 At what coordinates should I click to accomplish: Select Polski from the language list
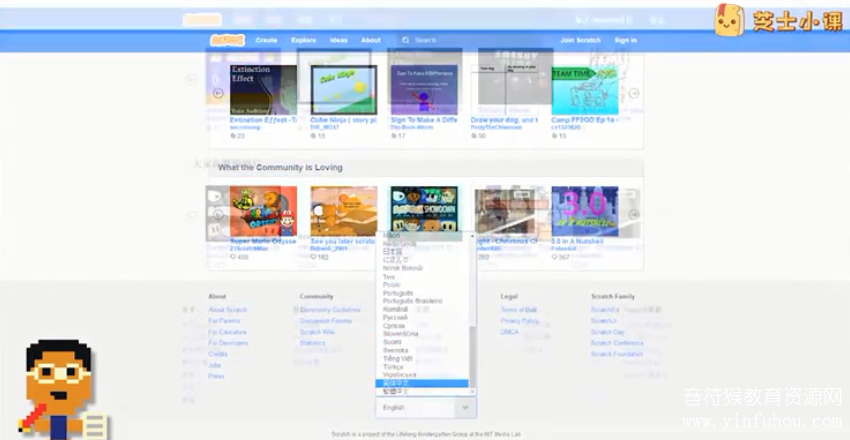422,284
